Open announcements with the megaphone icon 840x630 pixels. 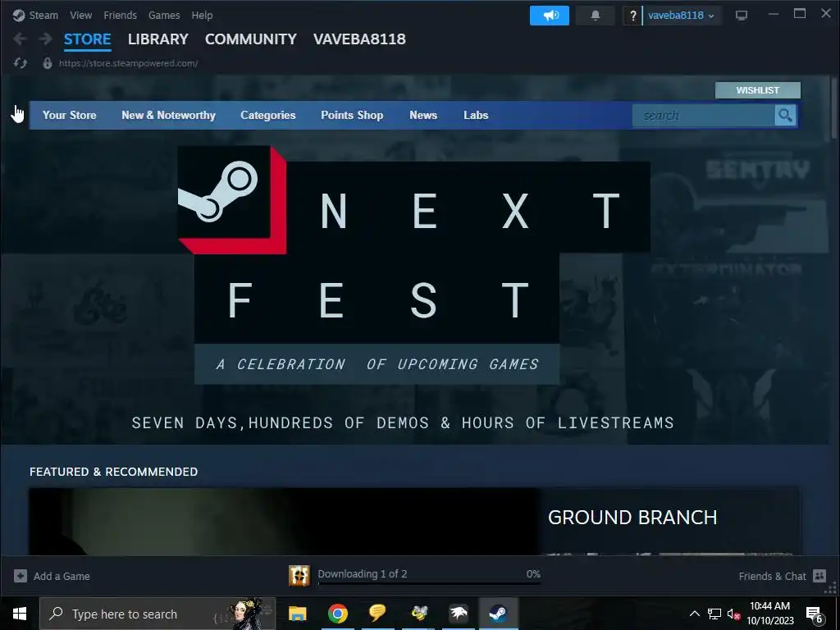550,16
